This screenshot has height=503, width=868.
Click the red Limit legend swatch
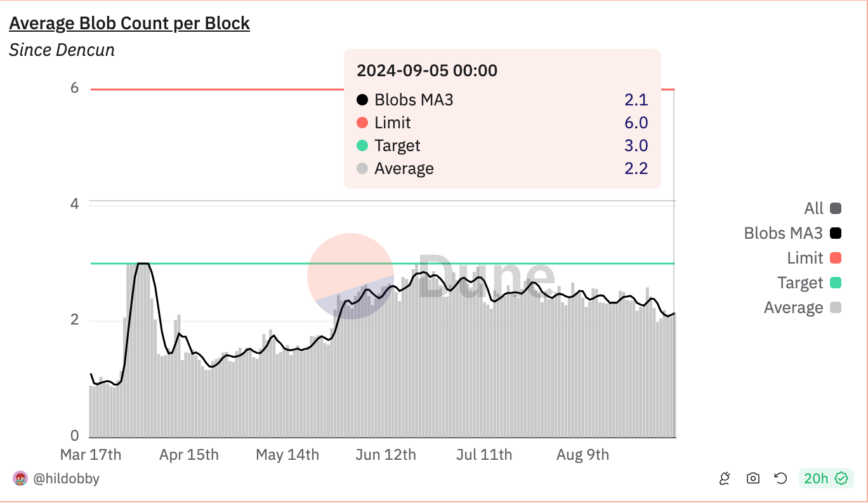[x=836, y=258]
